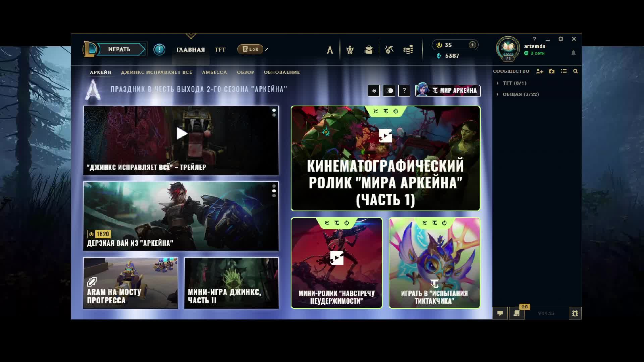The height and width of the screenshot is (362, 644).
Task: Click the 35 RP balance
Action: coord(448,45)
